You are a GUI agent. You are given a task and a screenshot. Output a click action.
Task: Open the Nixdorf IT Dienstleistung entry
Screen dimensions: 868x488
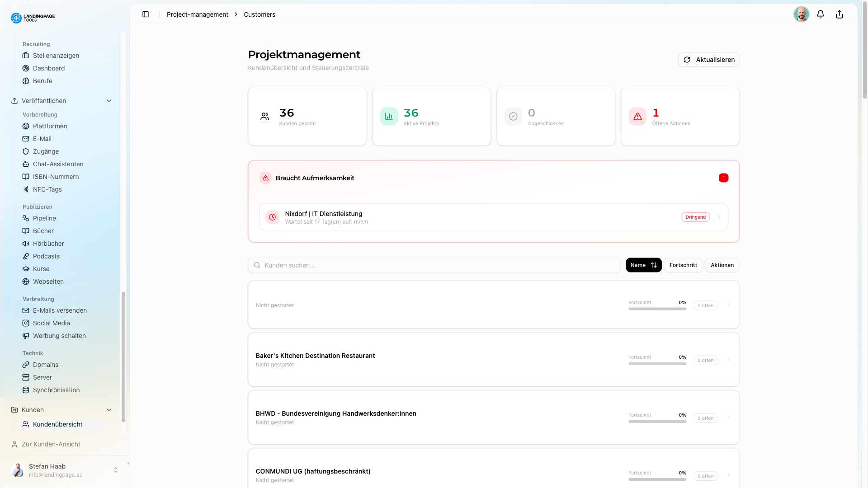point(494,217)
